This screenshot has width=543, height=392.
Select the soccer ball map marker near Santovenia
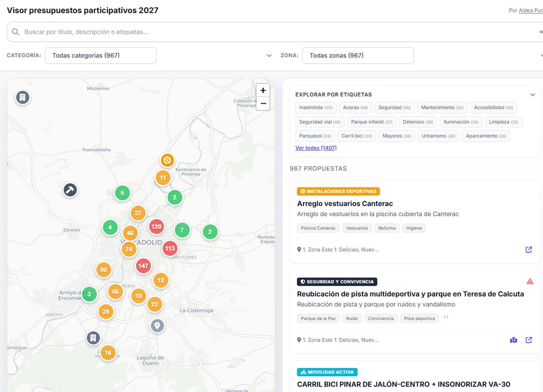167,160
